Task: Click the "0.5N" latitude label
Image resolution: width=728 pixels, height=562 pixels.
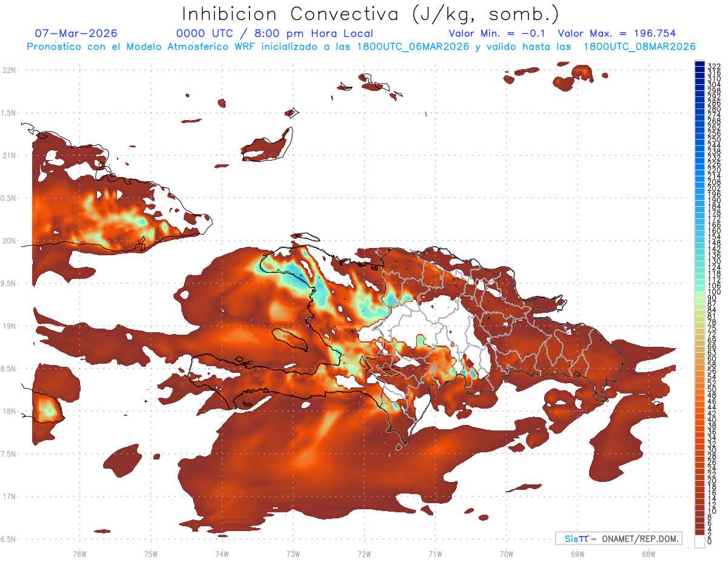Action: (9, 198)
